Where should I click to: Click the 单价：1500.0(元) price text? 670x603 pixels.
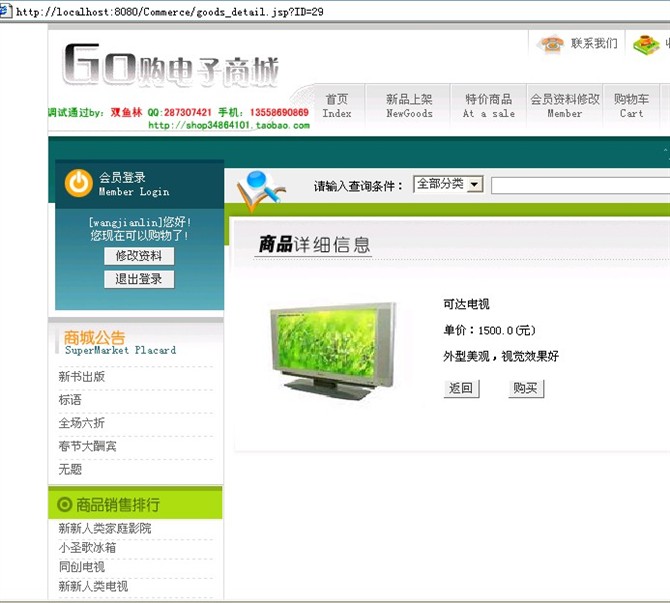click(489, 330)
